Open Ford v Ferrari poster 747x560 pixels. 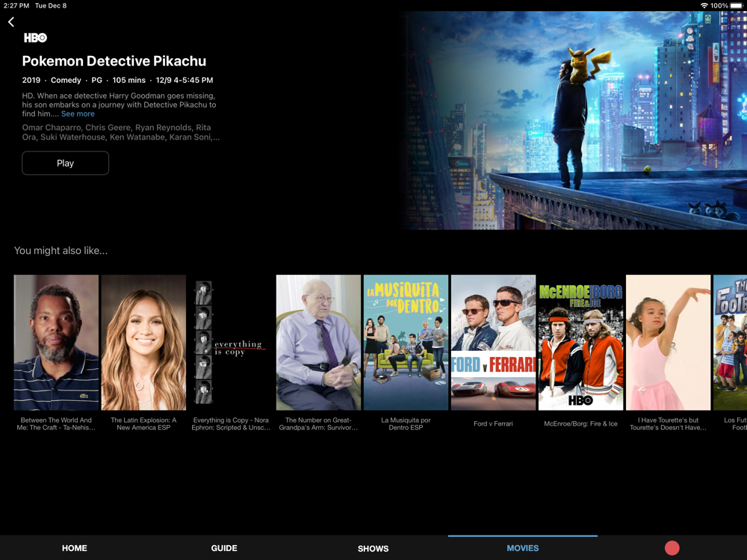tap(493, 343)
